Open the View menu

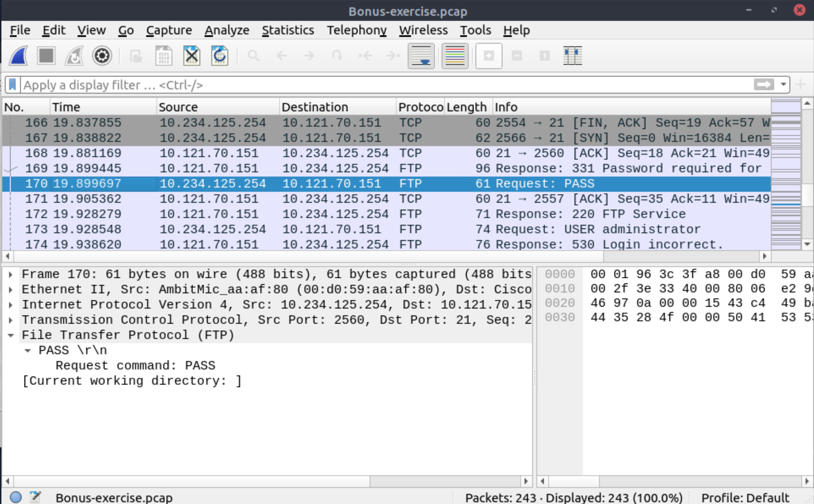[92, 30]
